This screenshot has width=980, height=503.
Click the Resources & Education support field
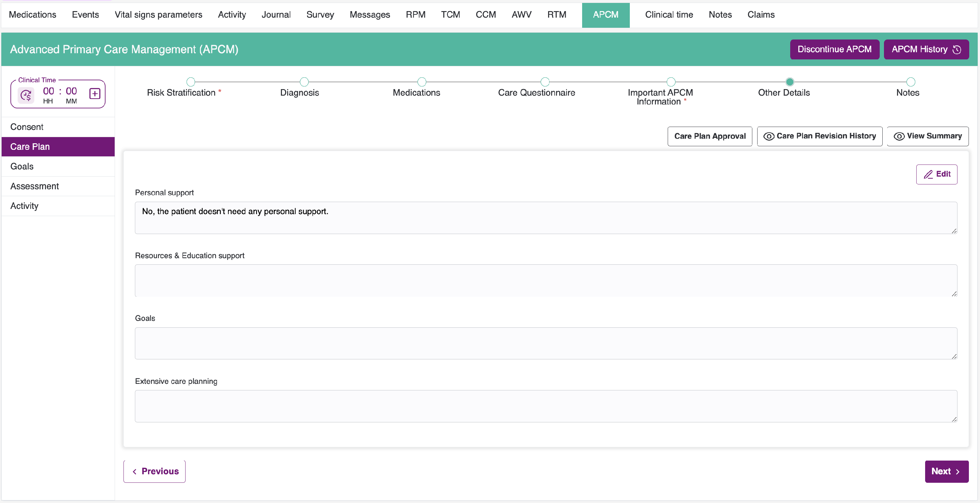tap(546, 281)
